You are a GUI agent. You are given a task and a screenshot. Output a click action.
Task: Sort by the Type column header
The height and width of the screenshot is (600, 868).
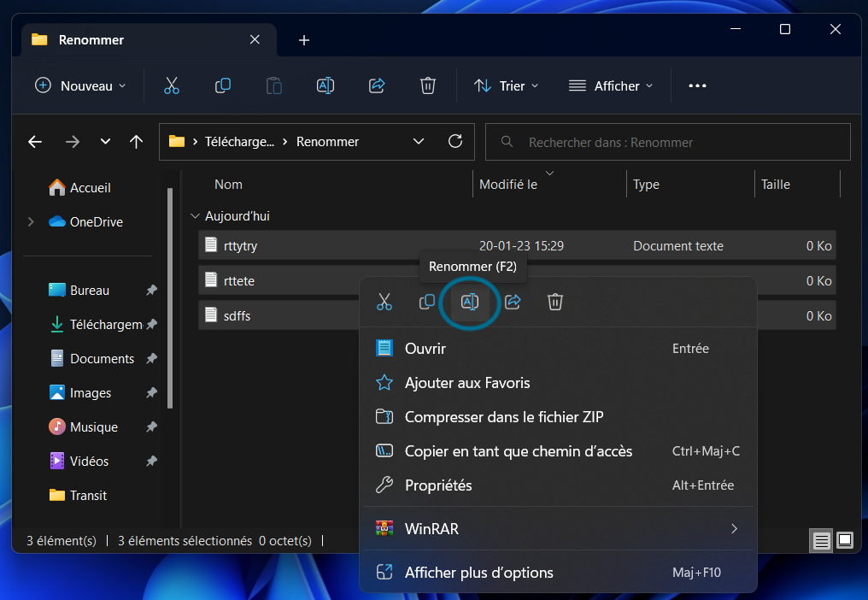pyautogui.click(x=646, y=185)
